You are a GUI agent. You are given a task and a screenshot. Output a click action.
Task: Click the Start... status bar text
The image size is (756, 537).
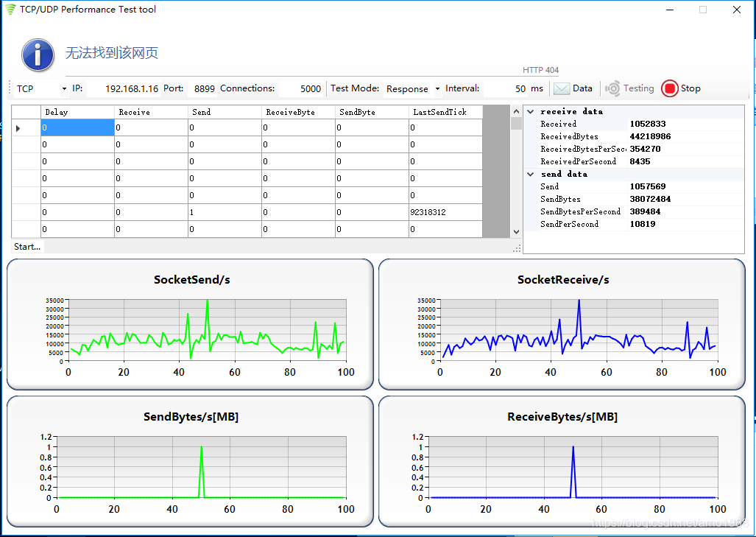[27, 247]
